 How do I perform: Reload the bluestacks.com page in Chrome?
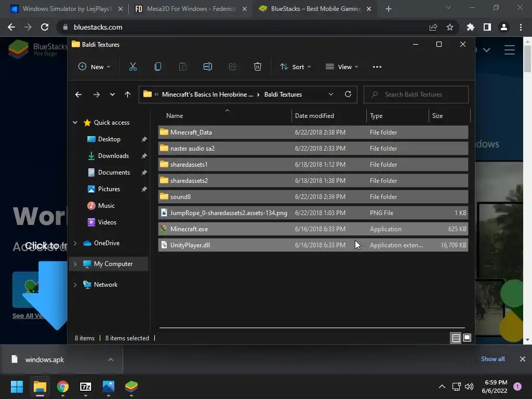pyautogui.click(x=45, y=27)
